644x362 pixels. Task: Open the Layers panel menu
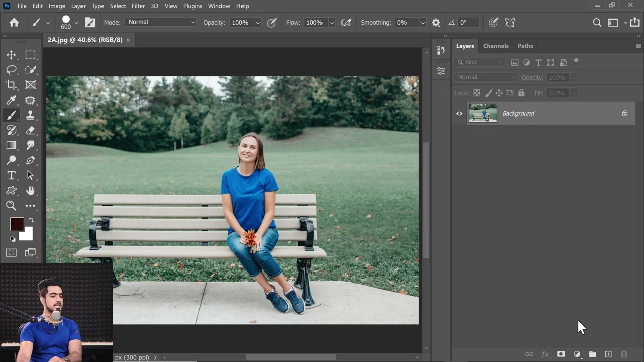(x=638, y=46)
